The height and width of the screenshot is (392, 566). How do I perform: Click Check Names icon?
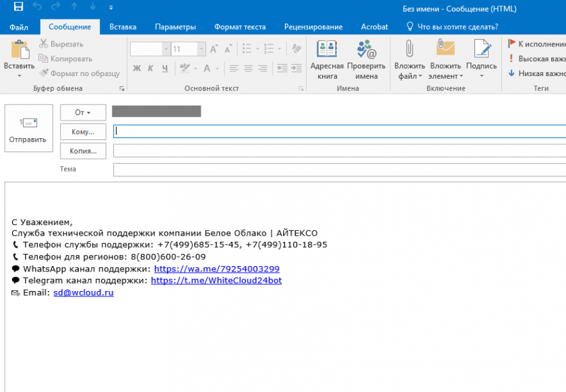click(367, 50)
